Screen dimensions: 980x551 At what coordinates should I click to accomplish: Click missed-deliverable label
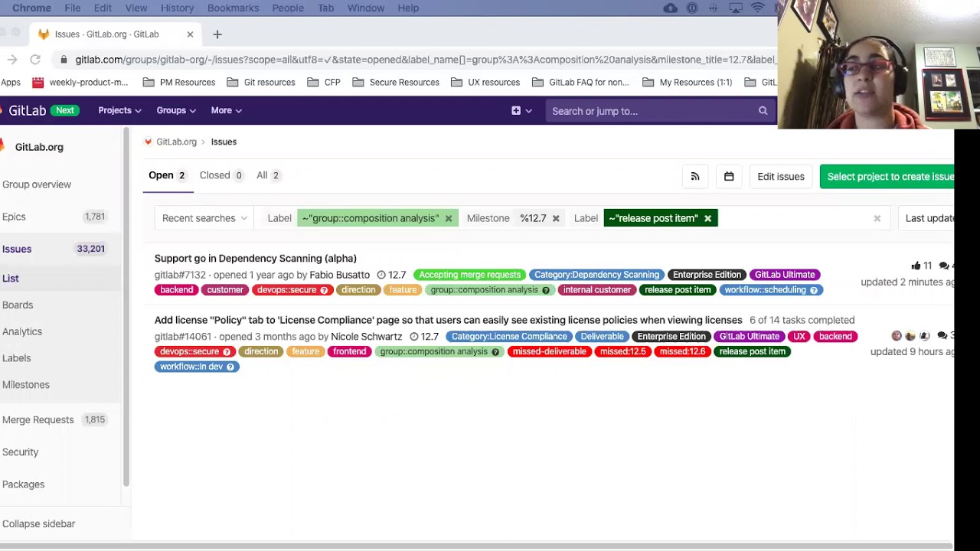(x=549, y=352)
